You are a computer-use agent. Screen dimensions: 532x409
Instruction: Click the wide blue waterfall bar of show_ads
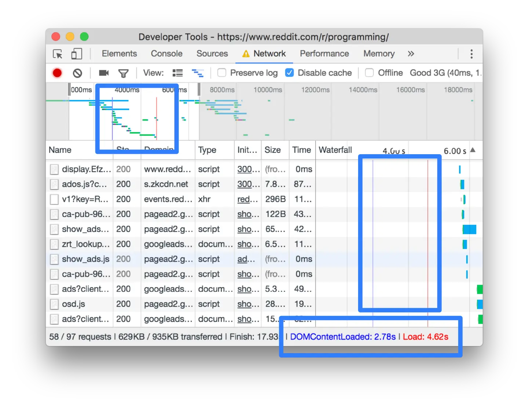(469, 229)
